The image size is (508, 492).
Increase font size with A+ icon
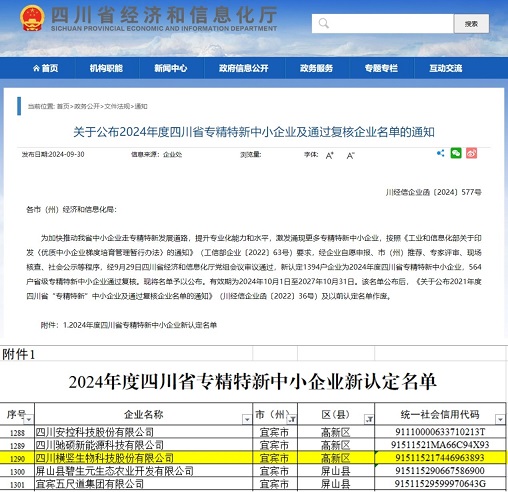point(330,155)
